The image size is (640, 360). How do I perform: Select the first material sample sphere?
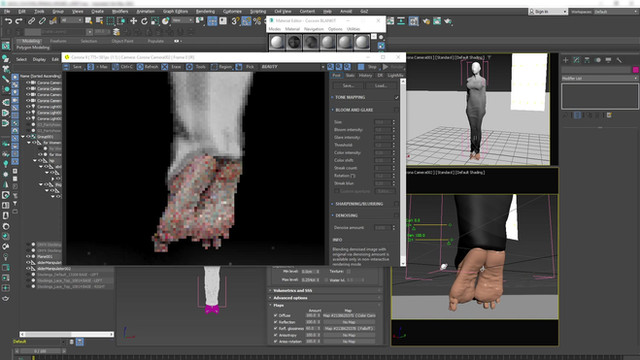pos(277,42)
